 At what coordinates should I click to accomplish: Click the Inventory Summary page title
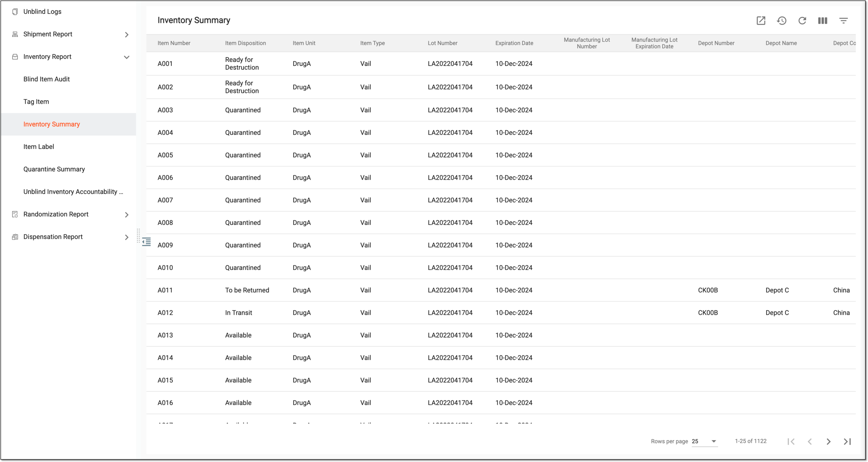194,20
